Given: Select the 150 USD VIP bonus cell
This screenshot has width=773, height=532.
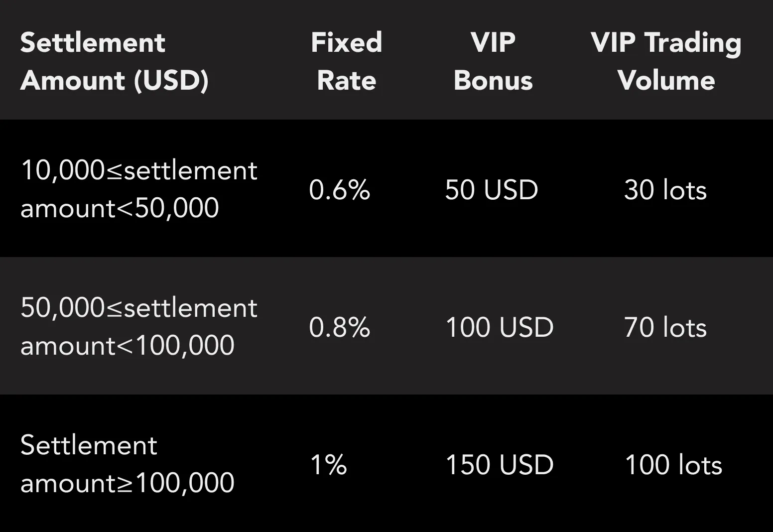Looking at the screenshot, I should tap(500, 465).
